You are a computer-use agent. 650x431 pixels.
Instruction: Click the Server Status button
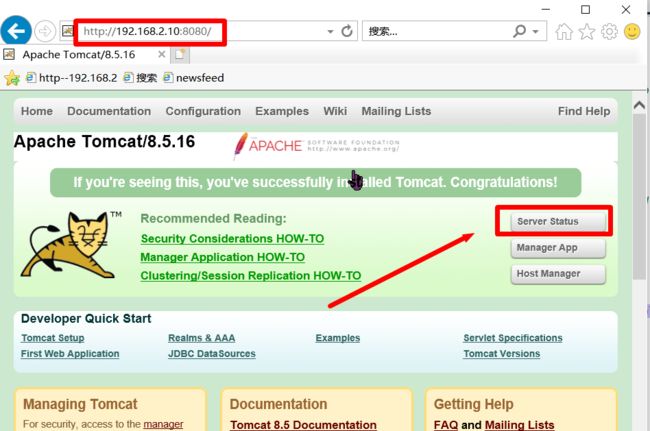pyautogui.click(x=558, y=222)
